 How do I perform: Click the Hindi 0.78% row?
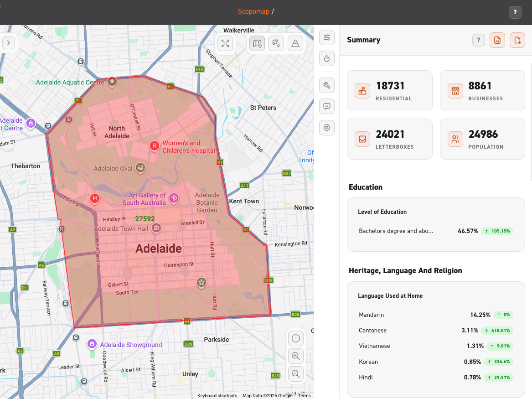pyautogui.click(x=436, y=377)
